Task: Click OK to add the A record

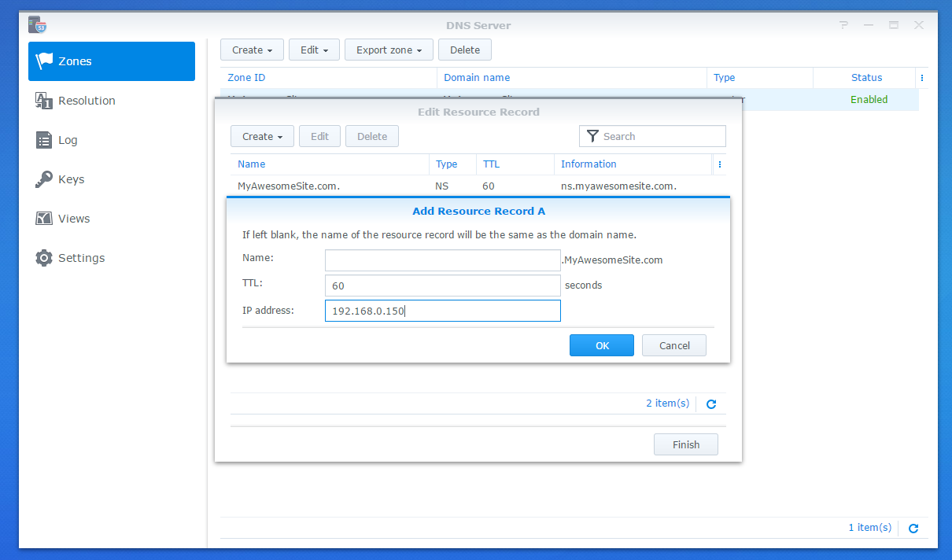Action: click(601, 345)
